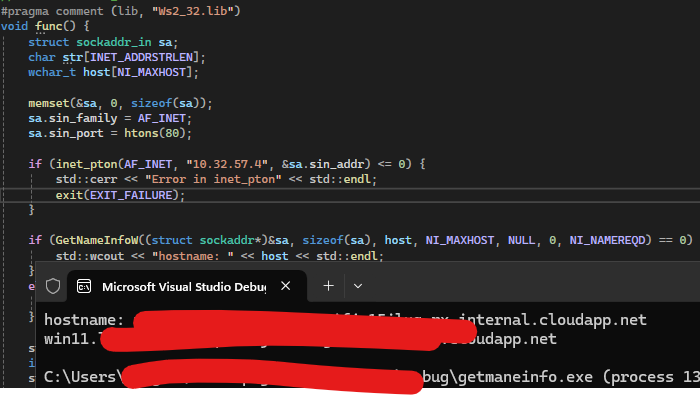Click the memset call
The height and width of the screenshot is (396, 700).
tap(49, 103)
